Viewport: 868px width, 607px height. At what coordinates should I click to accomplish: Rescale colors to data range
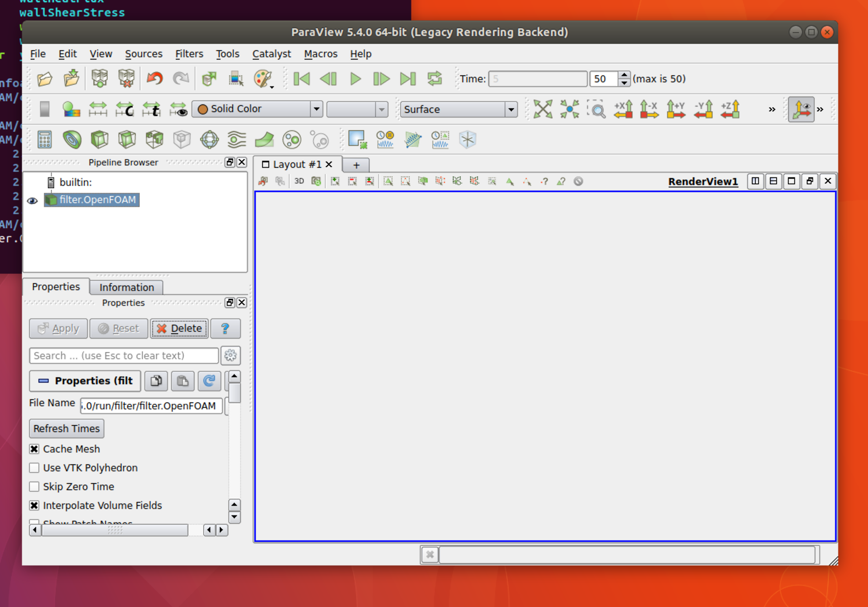point(98,109)
